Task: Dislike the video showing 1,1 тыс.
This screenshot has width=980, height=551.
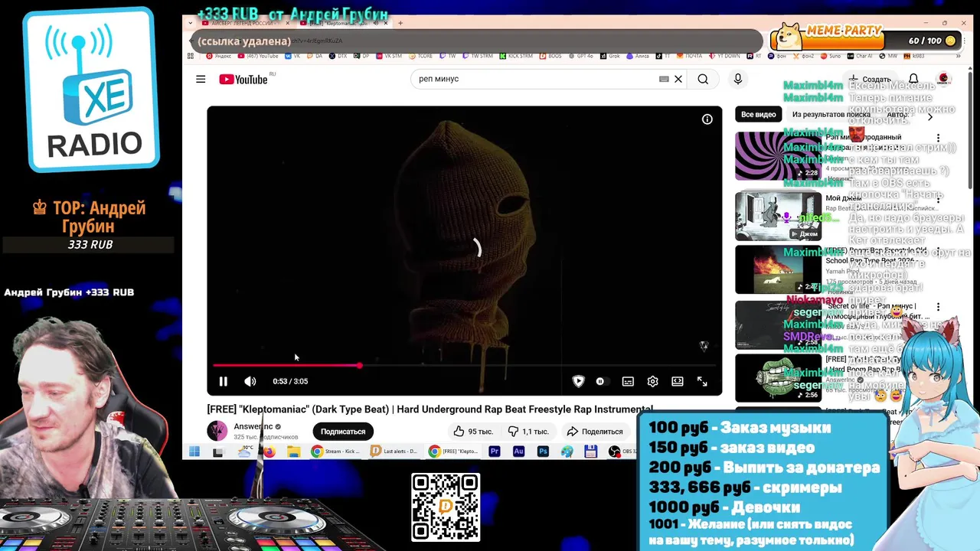Action: (528, 432)
